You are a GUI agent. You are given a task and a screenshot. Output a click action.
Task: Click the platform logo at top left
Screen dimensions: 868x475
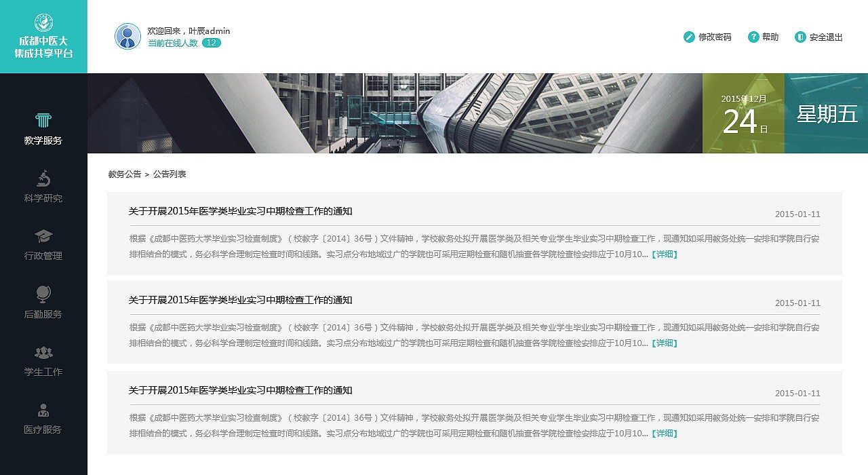43,37
